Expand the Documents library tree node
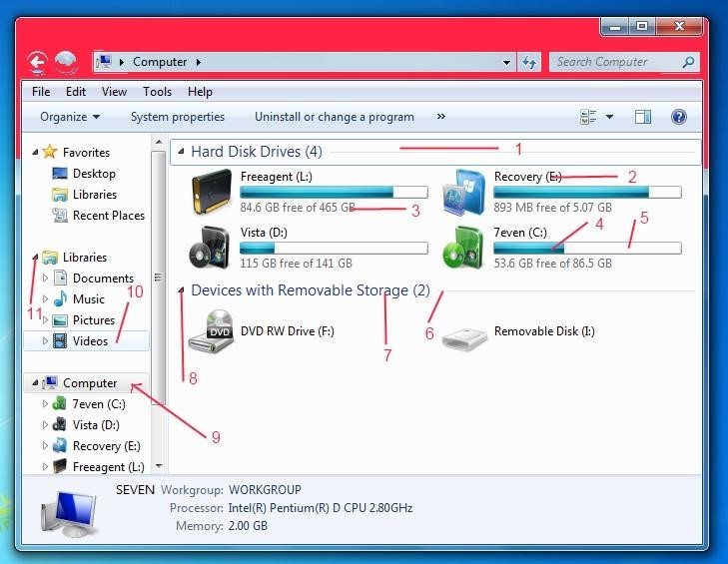Image resolution: width=728 pixels, height=564 pixels. pos(45,279)
